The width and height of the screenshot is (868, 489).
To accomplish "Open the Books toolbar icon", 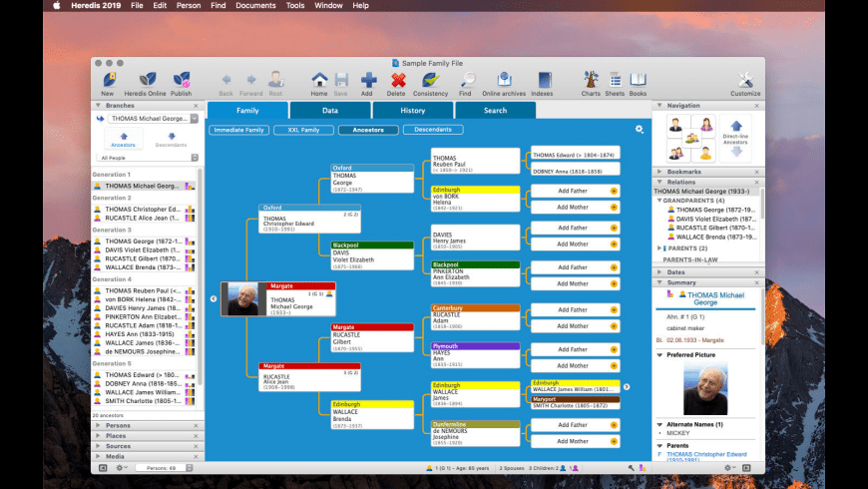I will pyautogui.click(x=638, y=80).
